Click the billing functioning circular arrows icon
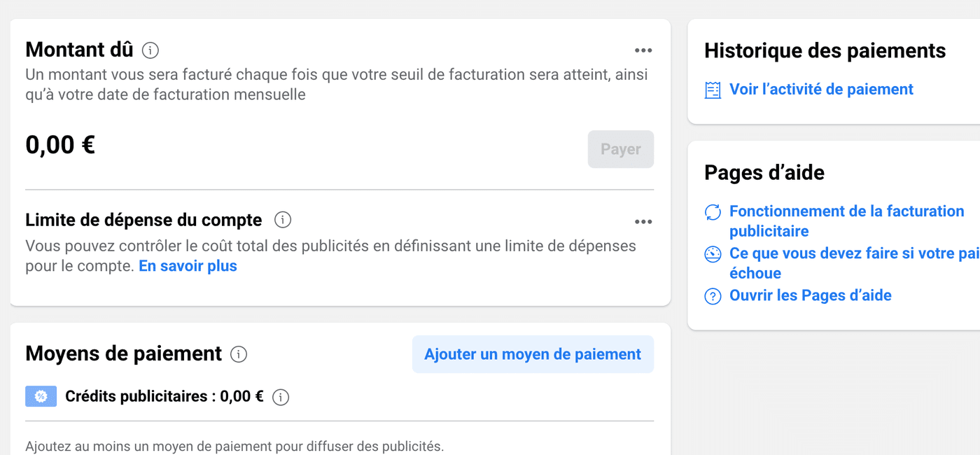 pyautogui.click(x=712, y=212)
